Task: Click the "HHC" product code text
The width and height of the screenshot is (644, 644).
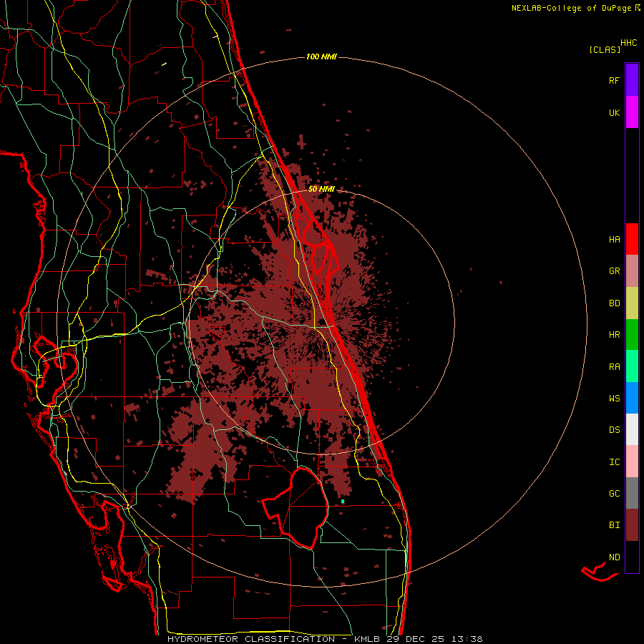Action: click(628, 43)
